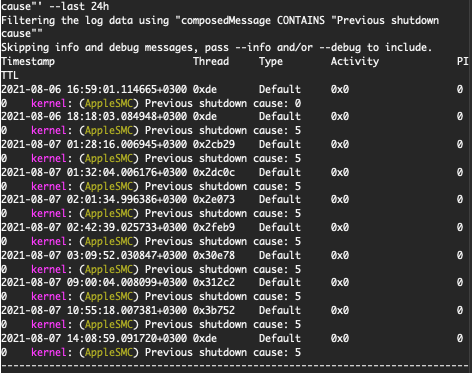Viewport: 472px width, 373px height.
Task: Click thread ID 0x312c2
Action: [x=214, y=282]
